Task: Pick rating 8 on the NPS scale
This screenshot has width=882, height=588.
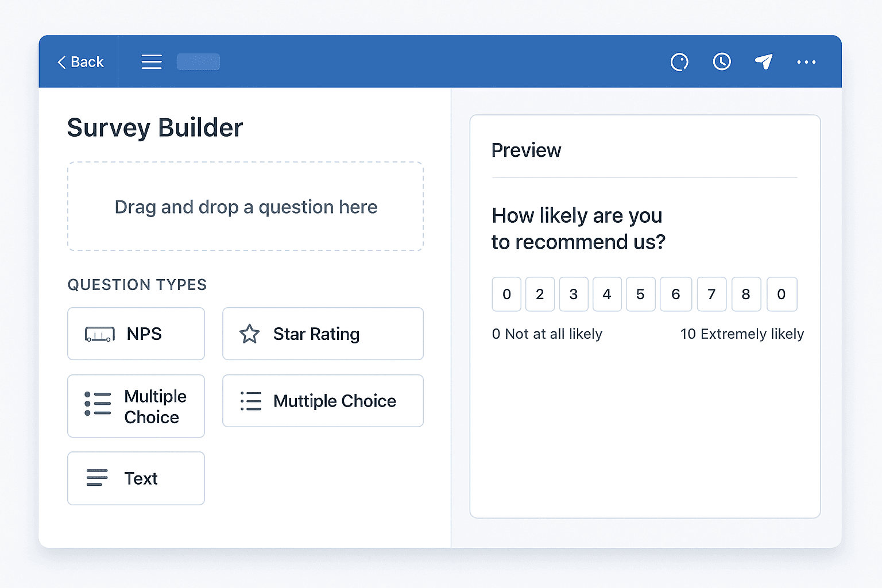Action: [746, 294]
